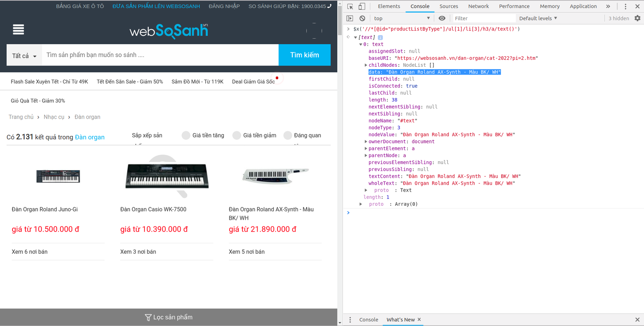Open Deal Giảm Giá Sốc link
The height and width of the screenshot is (326, 644).
point(253,82)
